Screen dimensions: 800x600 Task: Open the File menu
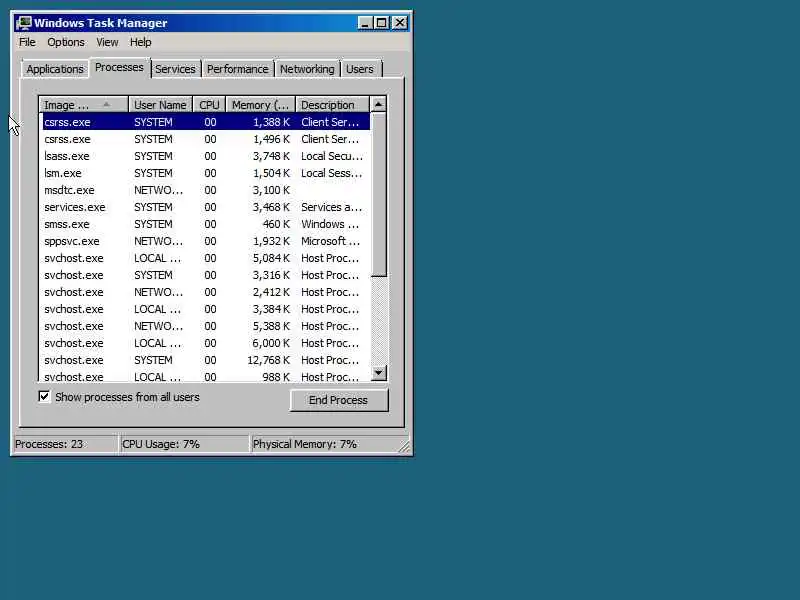[x=27, y=42]
